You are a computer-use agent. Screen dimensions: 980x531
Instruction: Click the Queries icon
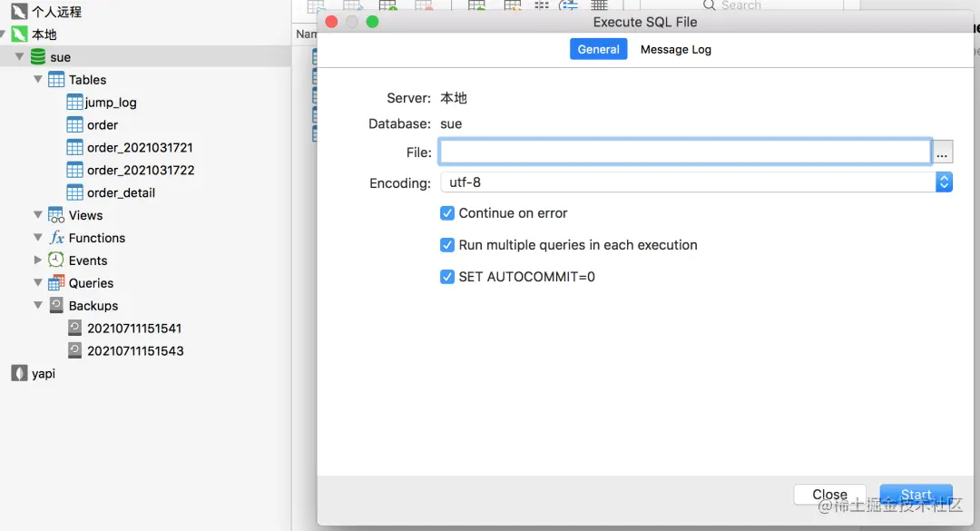56,282
